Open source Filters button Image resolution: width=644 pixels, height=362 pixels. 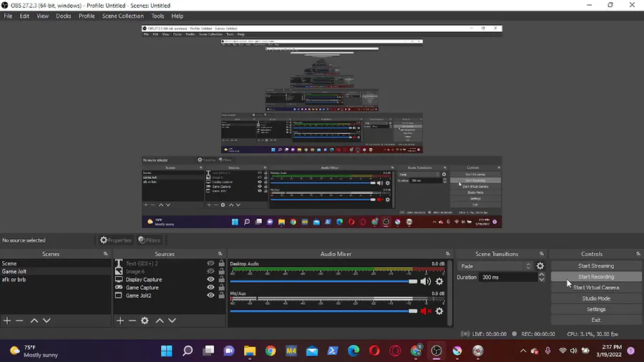pos(149,240)
